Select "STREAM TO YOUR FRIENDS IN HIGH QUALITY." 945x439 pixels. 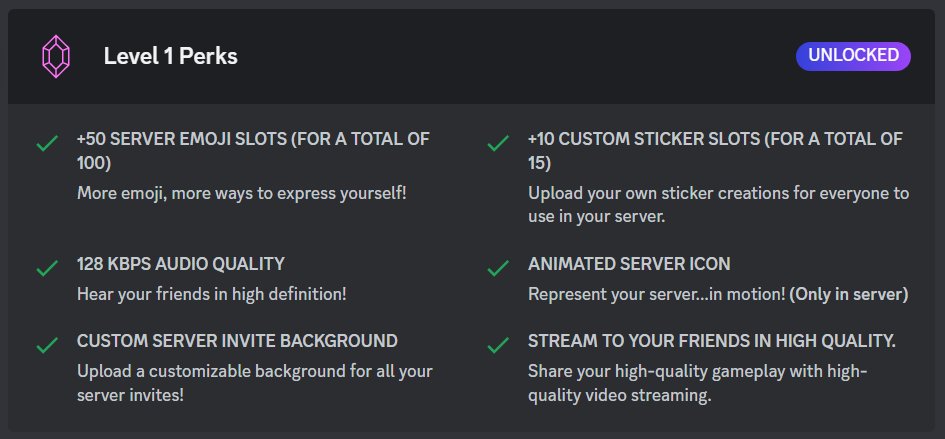[712, 341]
